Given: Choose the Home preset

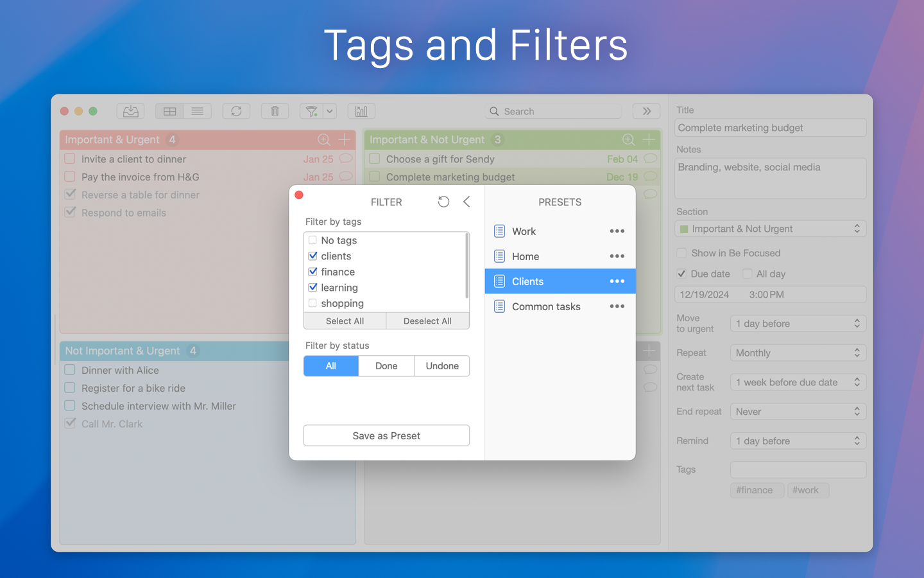Looking at the screenshot, I should pyautogui.click(x=560, y=256).
